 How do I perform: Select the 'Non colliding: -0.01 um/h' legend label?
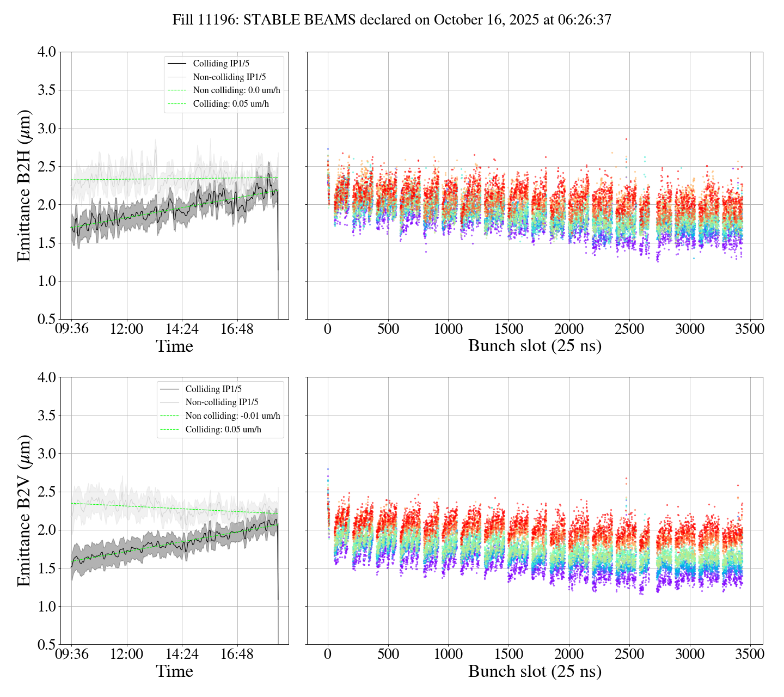click(232, 416)
